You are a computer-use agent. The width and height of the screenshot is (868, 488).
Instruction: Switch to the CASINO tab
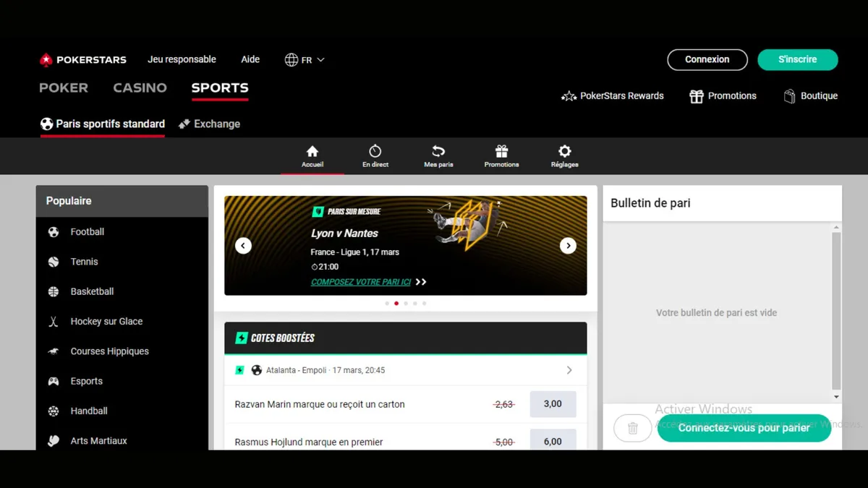(x=140, y=87)
